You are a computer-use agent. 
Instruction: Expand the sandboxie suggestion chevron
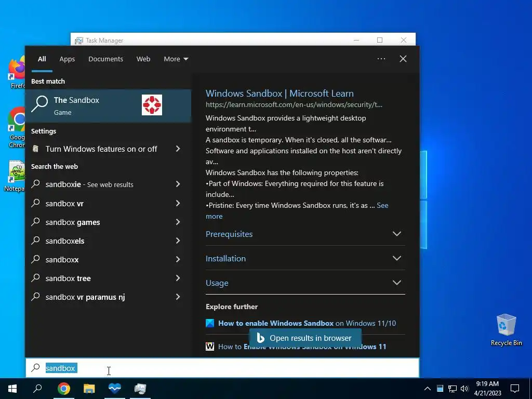coord(178,184)
